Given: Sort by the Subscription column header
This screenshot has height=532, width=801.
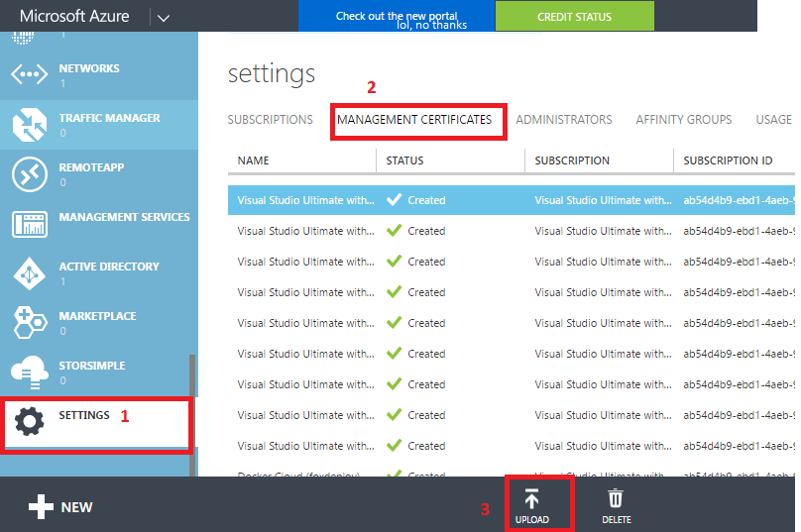Looking at the screenshot, I should (x=572, y=160).
